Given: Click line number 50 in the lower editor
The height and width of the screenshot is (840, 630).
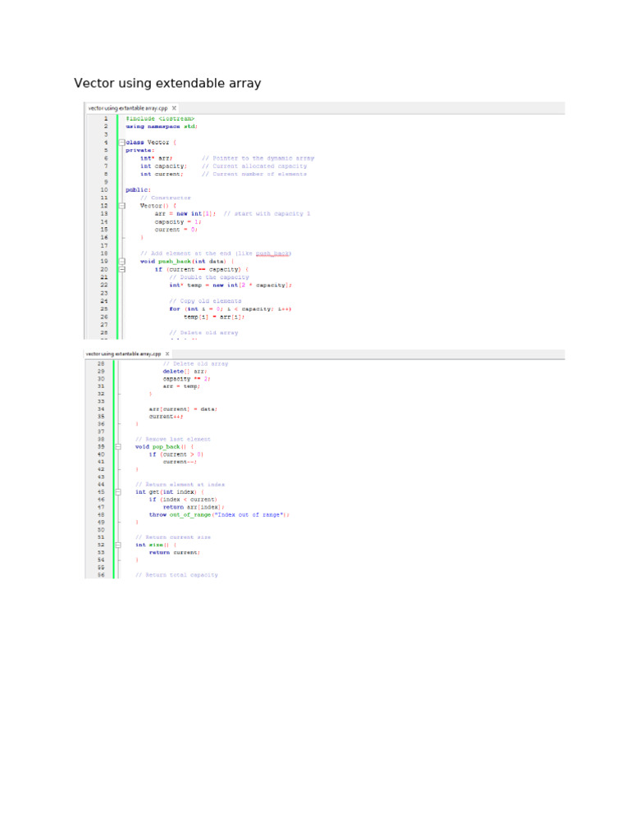Looking at the screenshot, I should [101, 530].
